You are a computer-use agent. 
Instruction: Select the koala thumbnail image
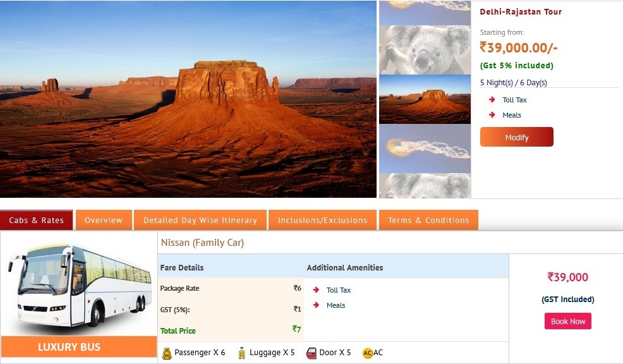425,50
